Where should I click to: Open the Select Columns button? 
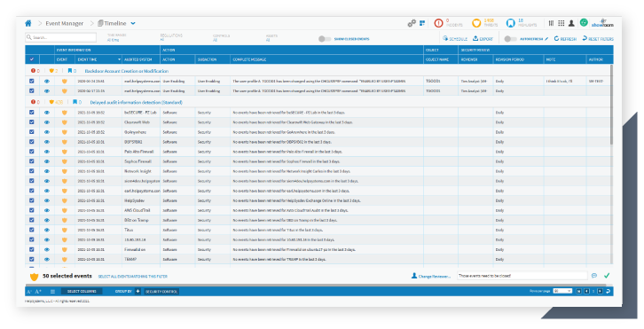(82, 291)
